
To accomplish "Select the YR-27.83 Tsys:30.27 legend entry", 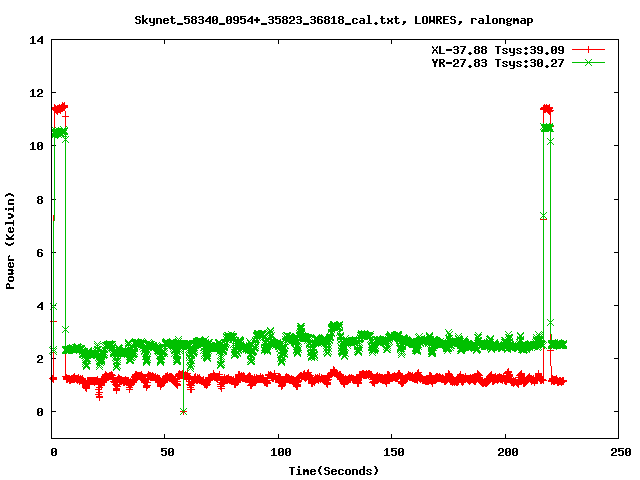I will point(498,63).
